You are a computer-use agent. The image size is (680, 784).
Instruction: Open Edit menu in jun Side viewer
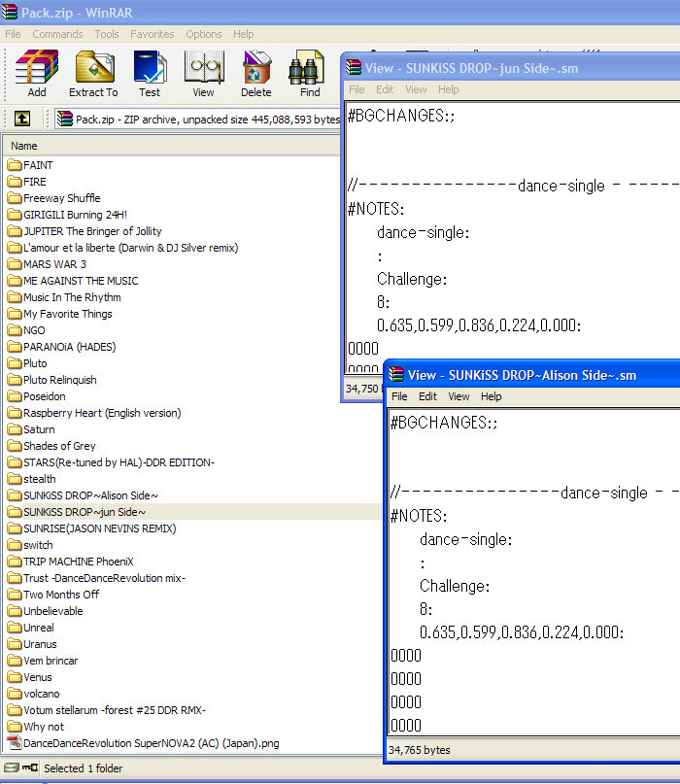point(385,89)
